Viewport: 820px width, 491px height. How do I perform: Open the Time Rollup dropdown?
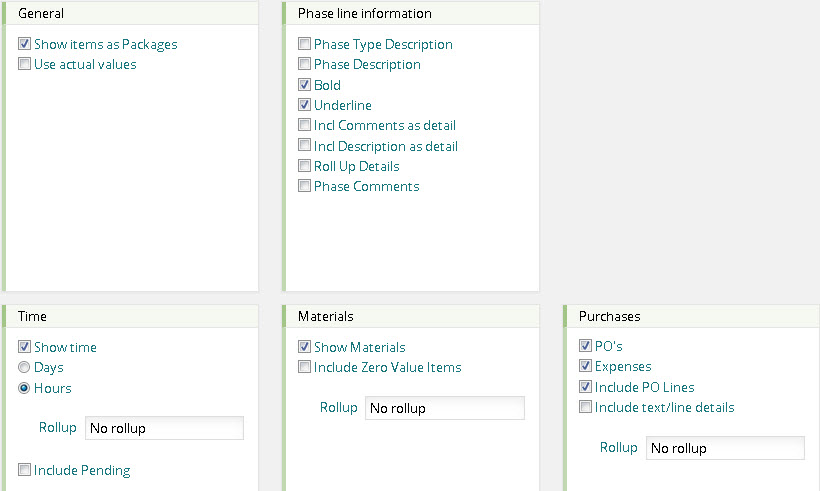tap(164, 428)
